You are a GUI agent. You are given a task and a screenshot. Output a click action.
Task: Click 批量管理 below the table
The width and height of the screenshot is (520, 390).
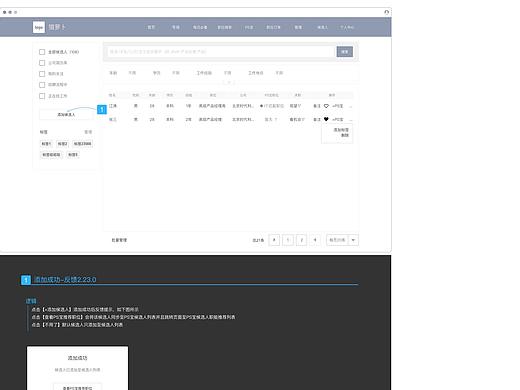(119, 240)
